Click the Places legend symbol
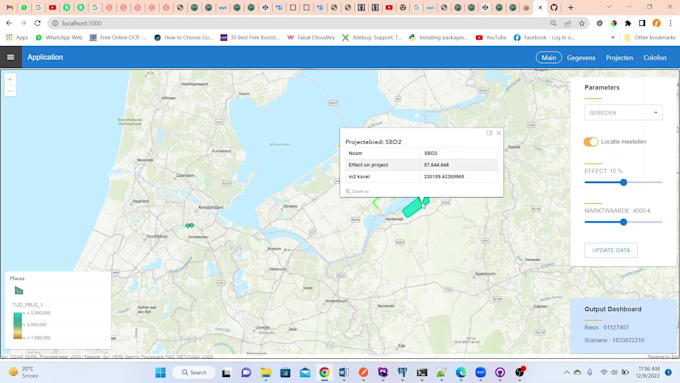Viewport: 680px width, 383px height. pos(19,291)
